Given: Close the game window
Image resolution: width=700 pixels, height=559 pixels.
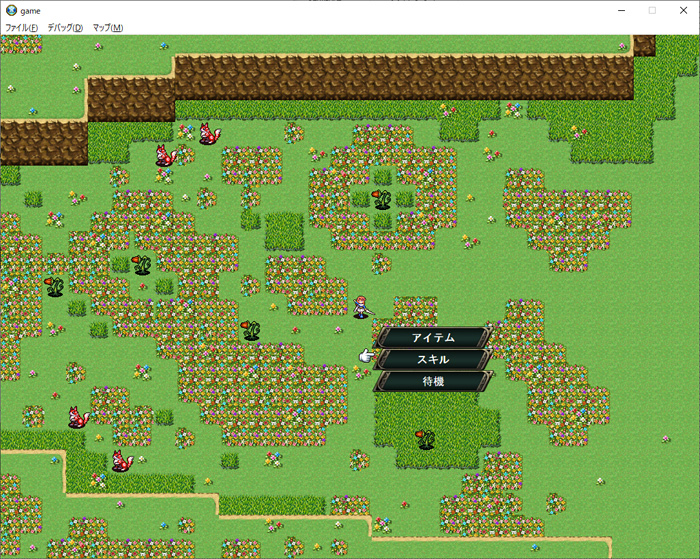Looking at the screenshot, I should coord(683,10).
